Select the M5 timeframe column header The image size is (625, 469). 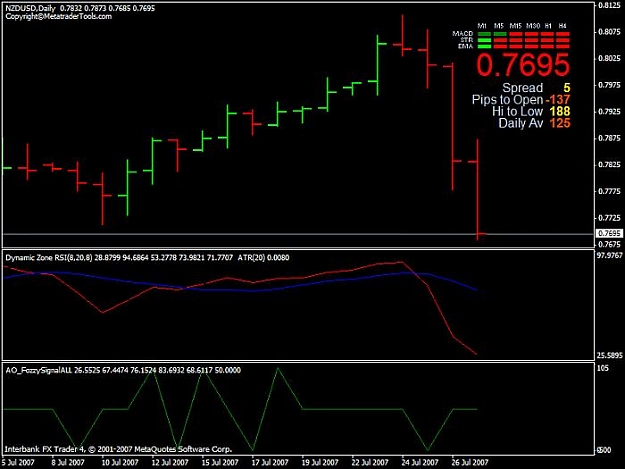tap(499, 26)
